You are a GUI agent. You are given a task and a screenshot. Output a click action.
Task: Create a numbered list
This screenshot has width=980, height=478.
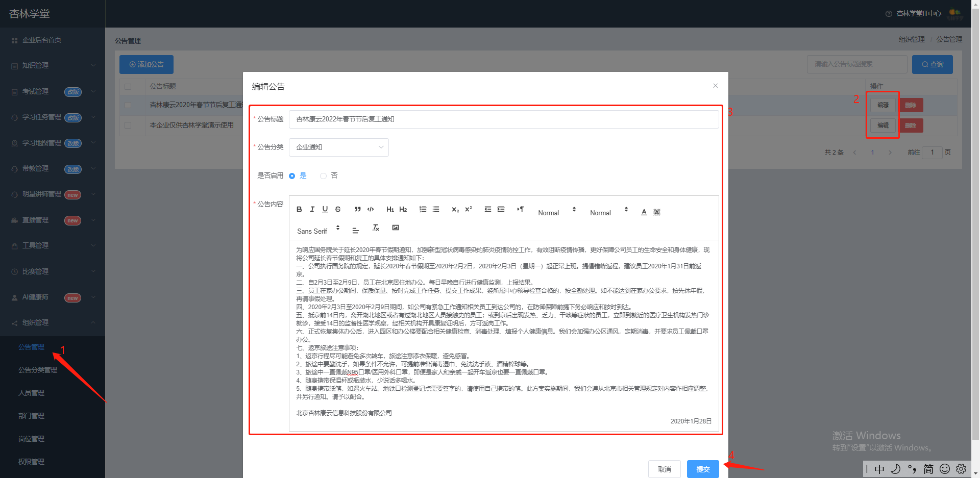click(x=423, y=209)
